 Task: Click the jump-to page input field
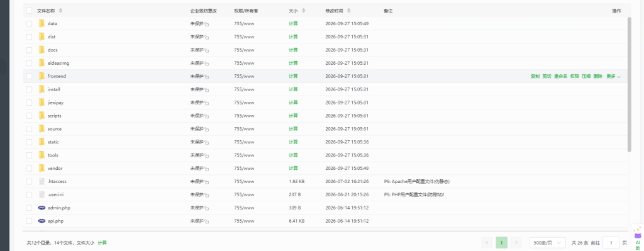tap(611, 243)
